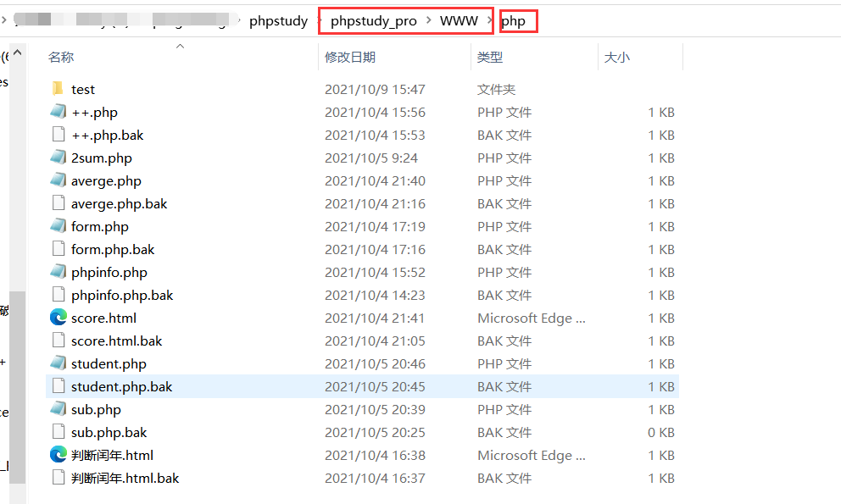Select the phpinfo.php.bak file name
This screenshot has height=504, width=841.
(x=122, y=295)
